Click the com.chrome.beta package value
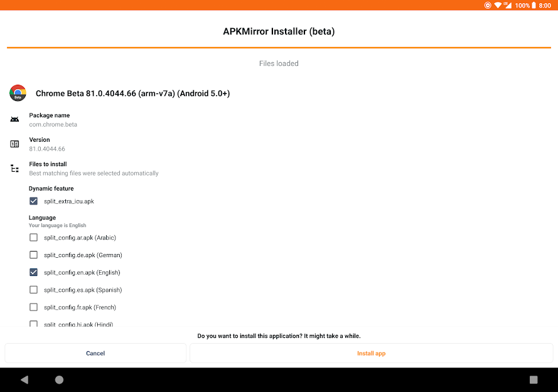Viewport: 558px width, 392px height. (53, 125)
